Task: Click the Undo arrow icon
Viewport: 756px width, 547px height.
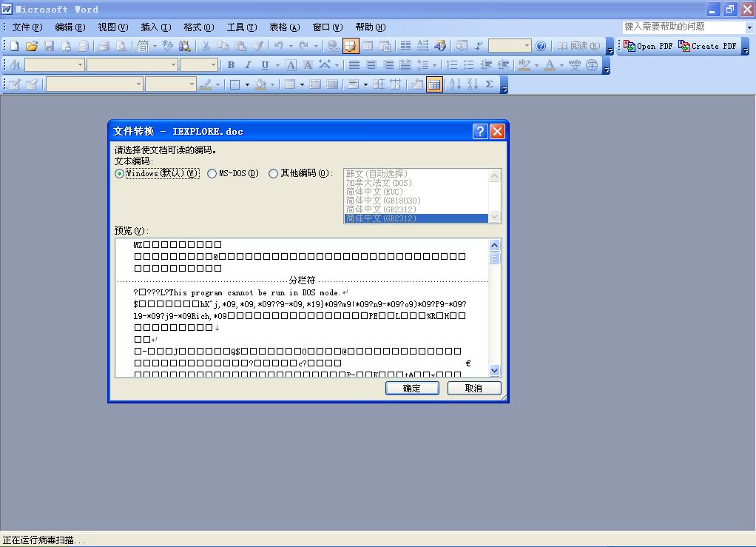Action: tap(279, 46)
